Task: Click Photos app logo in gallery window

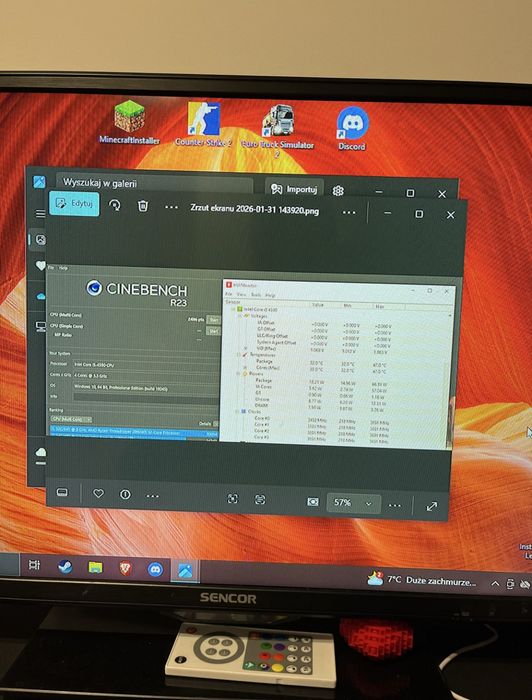Action: pyautogui.click(x=39, y=182)
